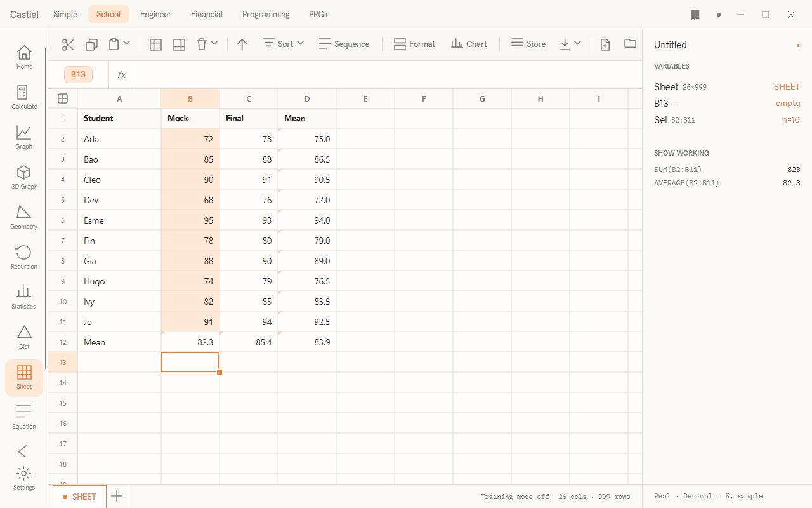This screenshot has width=812, height=508.
Task: Click cell containing Student header
Action: (x=119, y=119)
